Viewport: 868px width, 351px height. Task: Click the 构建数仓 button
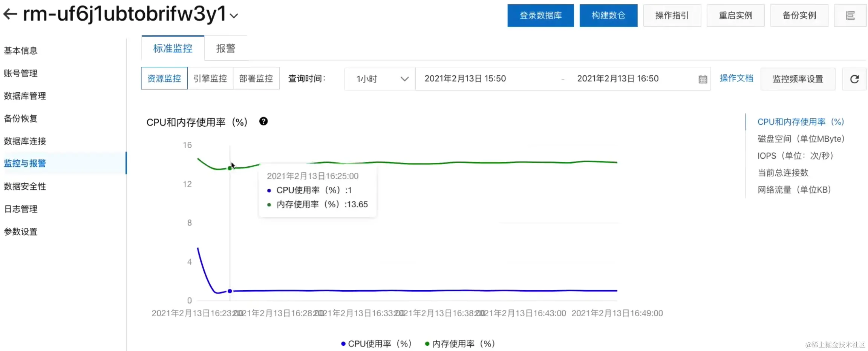(x=608, y=15)
